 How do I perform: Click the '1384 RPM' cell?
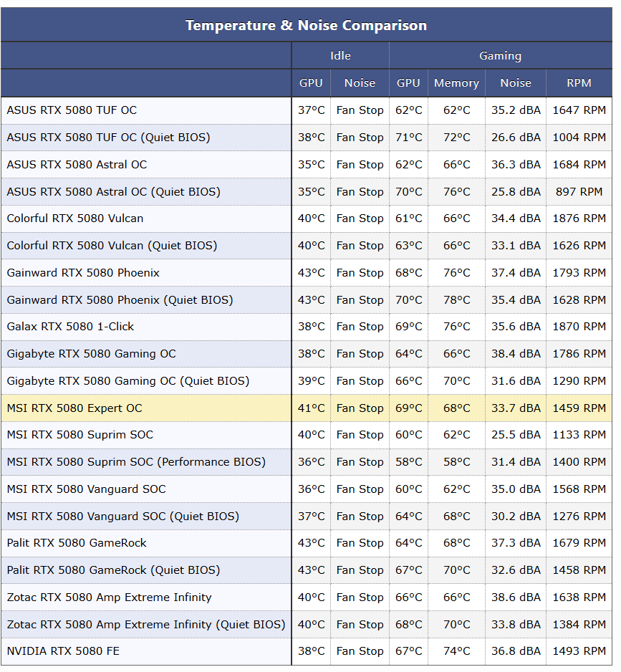tap(579, 625)
